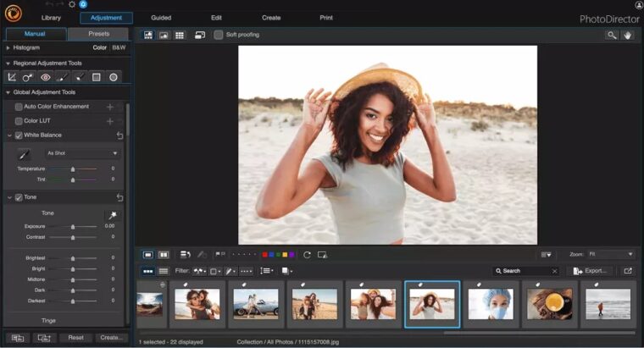Click the user account icon
Image resolution: width=644 pixels, height=348 pixels.
pos(639,5)
